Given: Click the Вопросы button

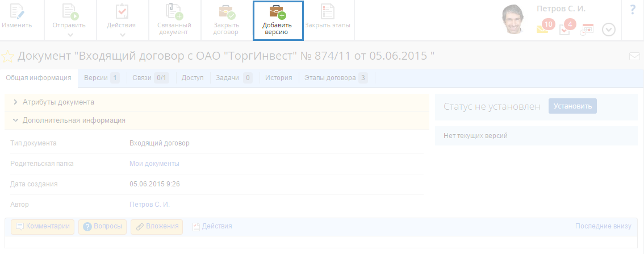Looking at the screenshot, I should click(102, 227).
